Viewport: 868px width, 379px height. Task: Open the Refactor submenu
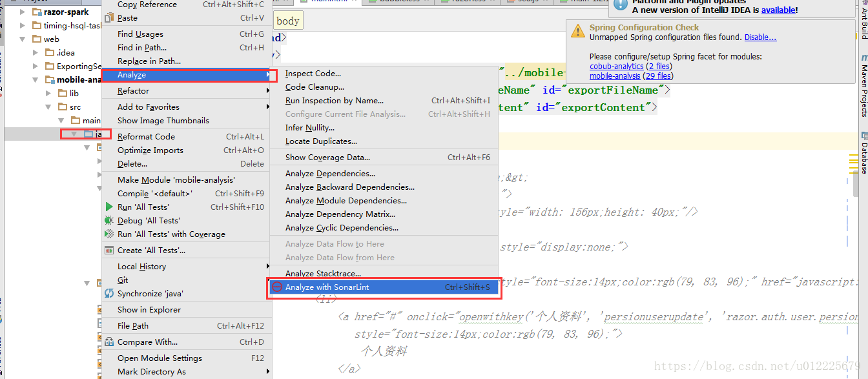tap(187, 91)
